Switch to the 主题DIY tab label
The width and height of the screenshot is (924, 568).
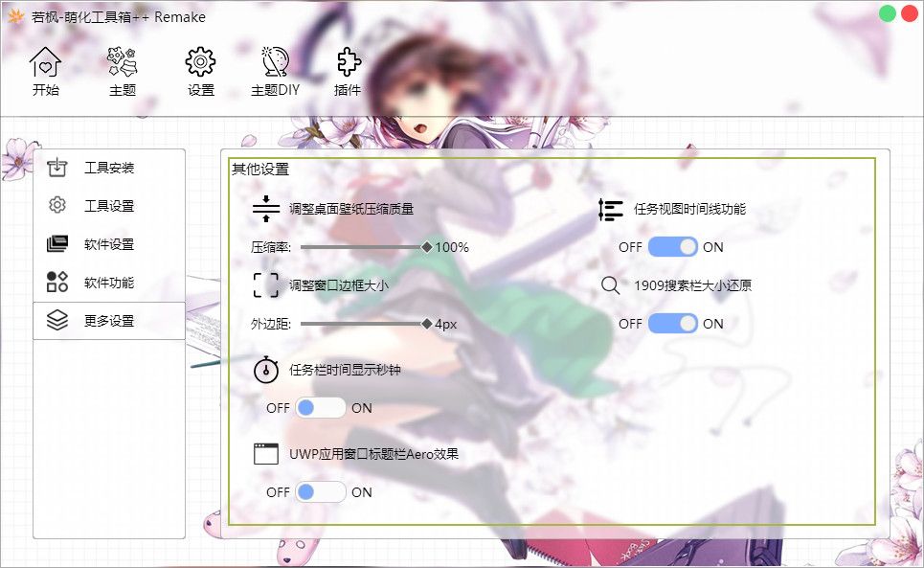275,90
